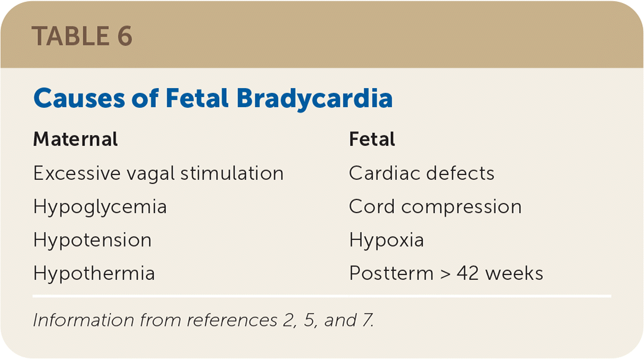Click the word Postterm in the last row

point(391,273)
